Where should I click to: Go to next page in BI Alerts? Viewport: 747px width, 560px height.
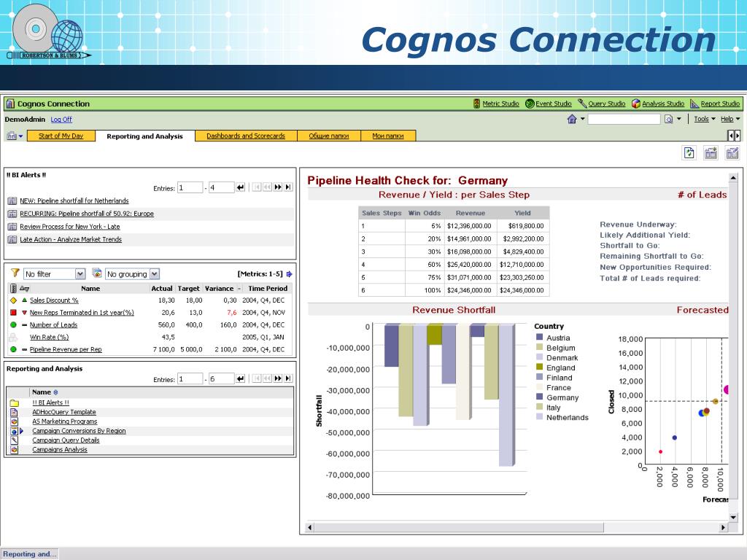click(278, 187)
